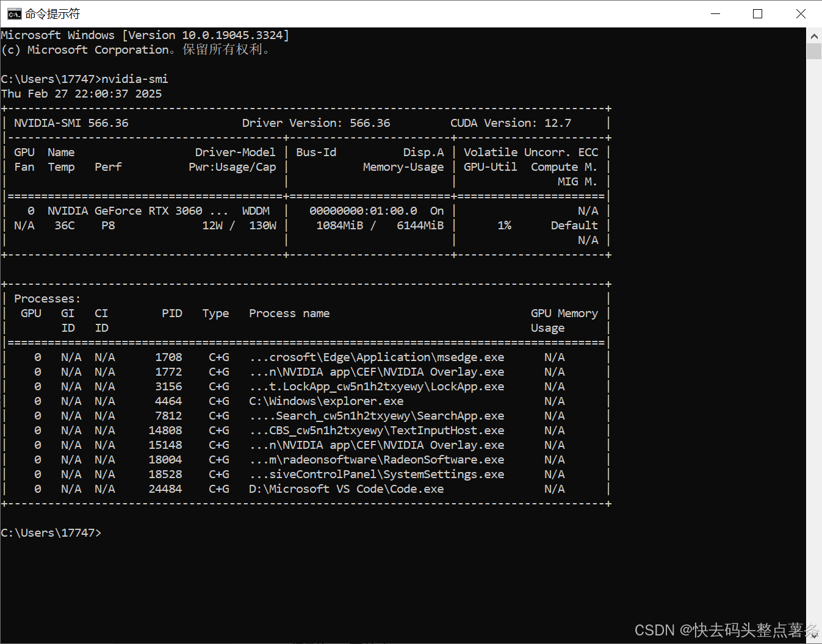This screenshot has width=822, height=644.
Task: Click the Code.exe process entry
Action: [x=346, y=488]
